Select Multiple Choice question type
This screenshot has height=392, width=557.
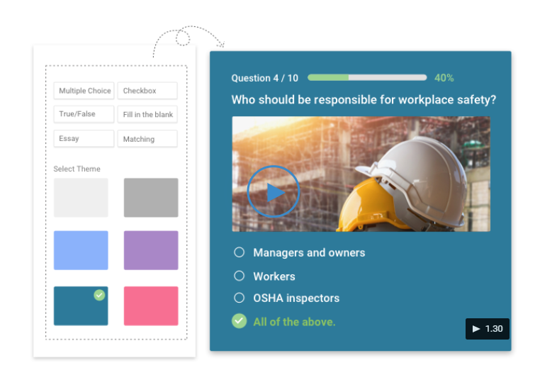pyautogui.click(x=84, y=91)
